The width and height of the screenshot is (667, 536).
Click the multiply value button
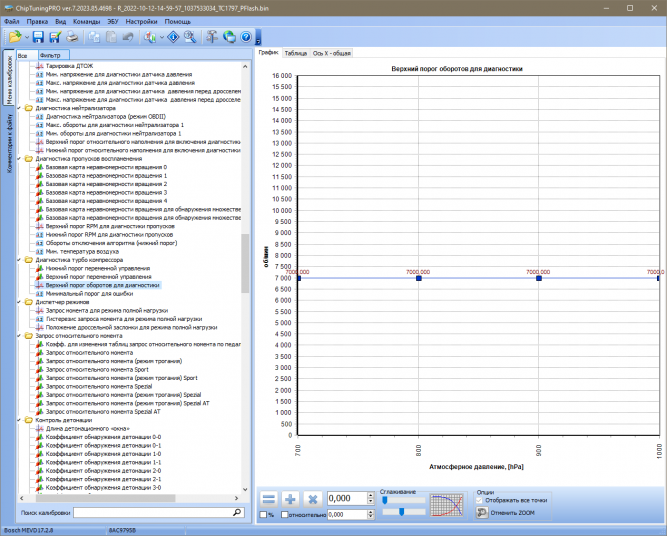pyautogui.click(x=313, y=499)
